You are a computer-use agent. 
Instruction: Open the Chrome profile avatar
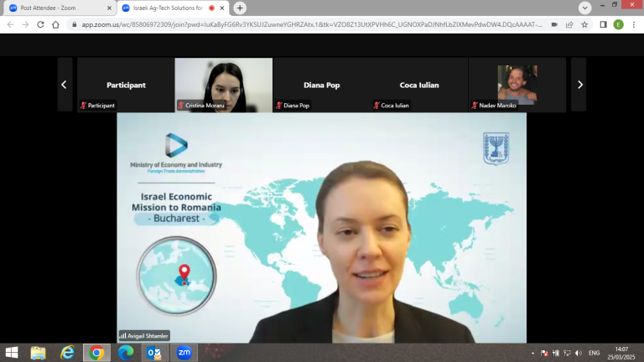point(619,24)
